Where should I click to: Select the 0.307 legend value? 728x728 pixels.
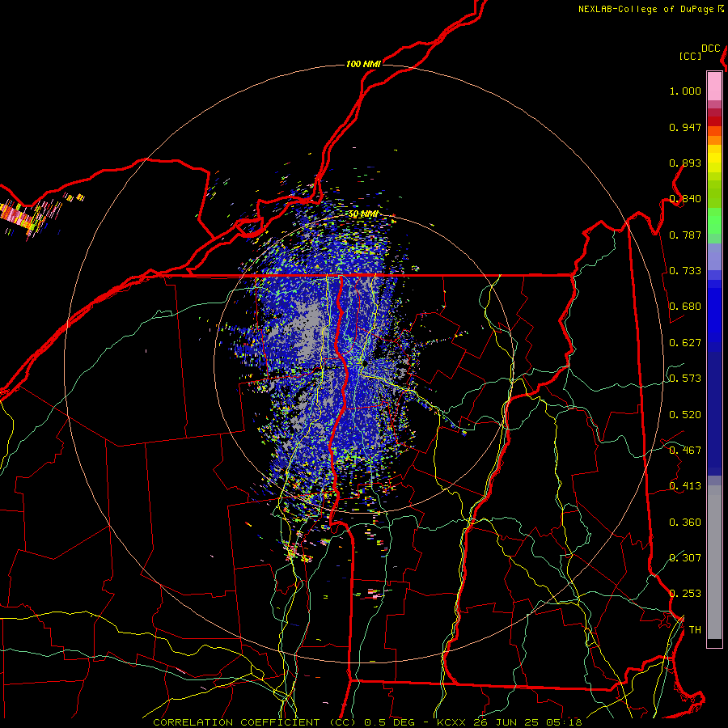point(685,557)
